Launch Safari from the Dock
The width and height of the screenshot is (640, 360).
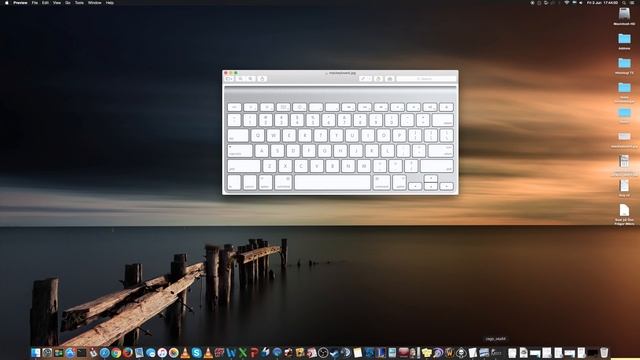[x=104, y=352]
